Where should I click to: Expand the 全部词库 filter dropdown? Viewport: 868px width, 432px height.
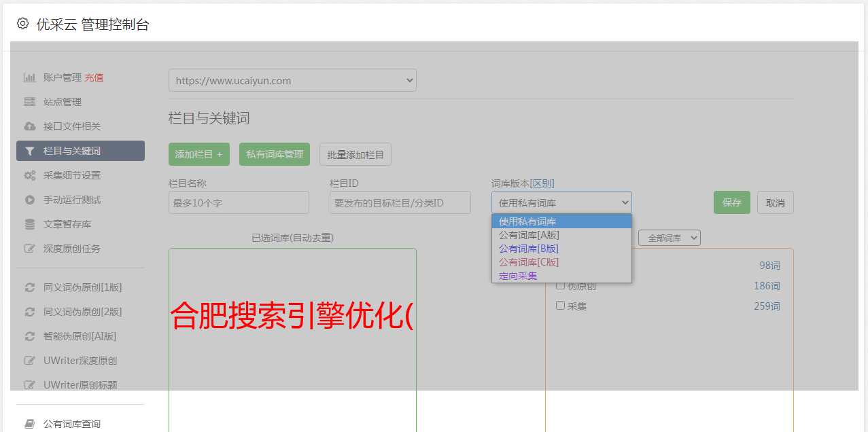(x=669, y=238)
